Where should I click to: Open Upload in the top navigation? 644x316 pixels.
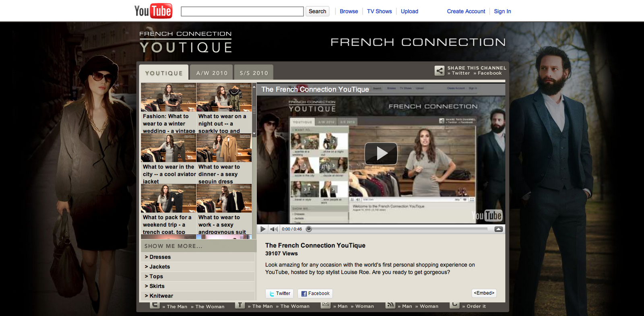point(409,11)
